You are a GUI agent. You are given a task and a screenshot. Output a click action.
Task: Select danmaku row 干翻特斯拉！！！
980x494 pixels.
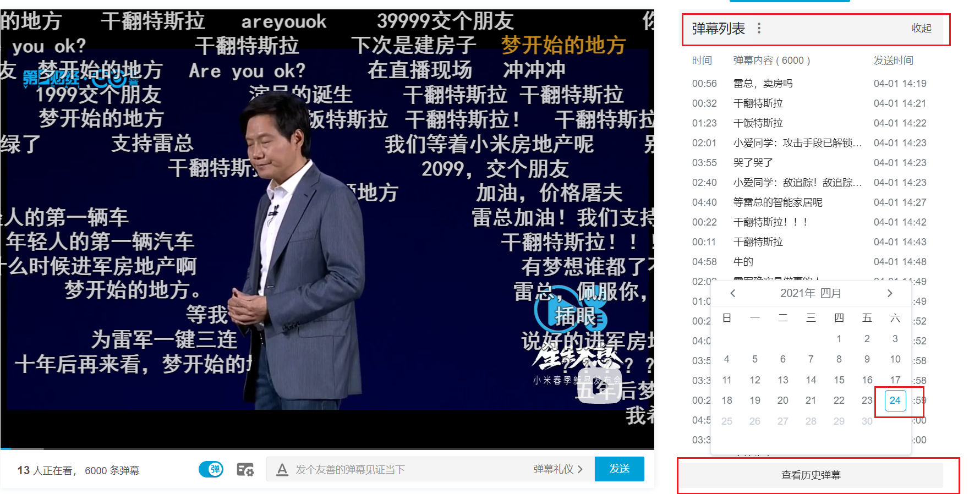click(811, 222)
